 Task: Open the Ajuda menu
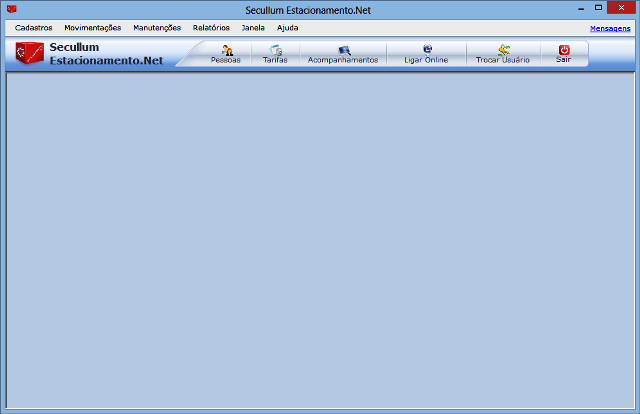288,28
